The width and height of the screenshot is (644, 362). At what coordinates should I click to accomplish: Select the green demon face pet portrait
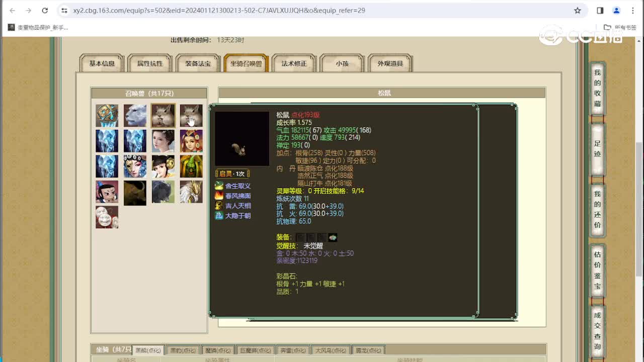[192, 166]
